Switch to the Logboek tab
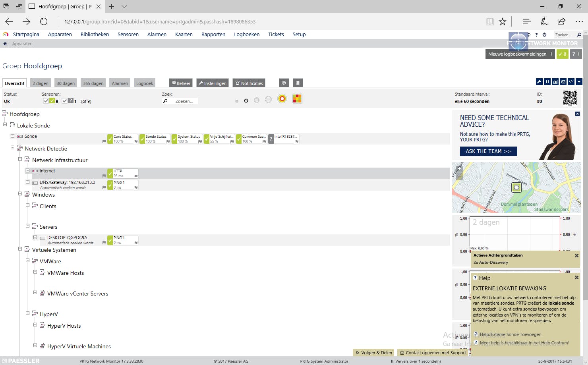This screenshot has width=588, height=365. click(x=145, y=83)
